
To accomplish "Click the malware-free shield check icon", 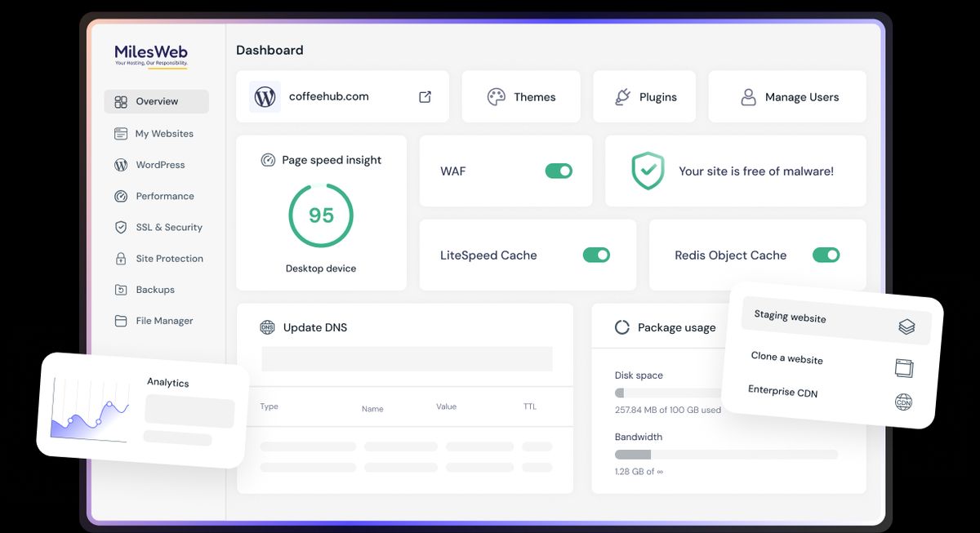I will tap(648, 171).
